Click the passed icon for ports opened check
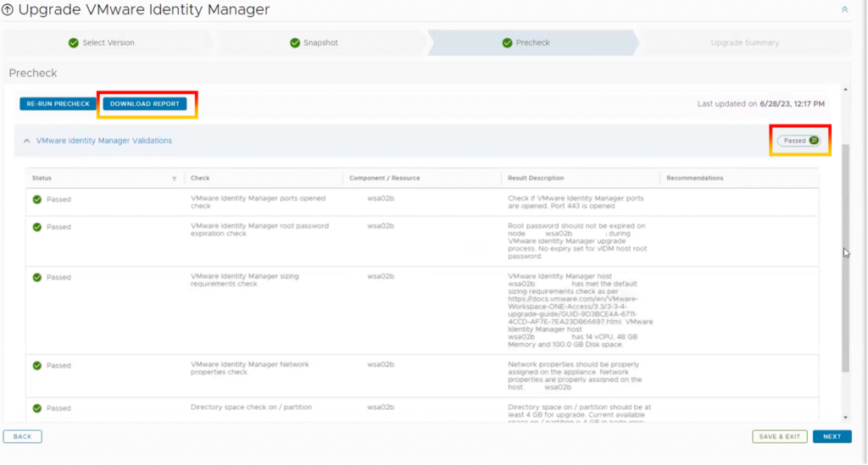This screenshot has width=868, height=465. pos(37,200)
